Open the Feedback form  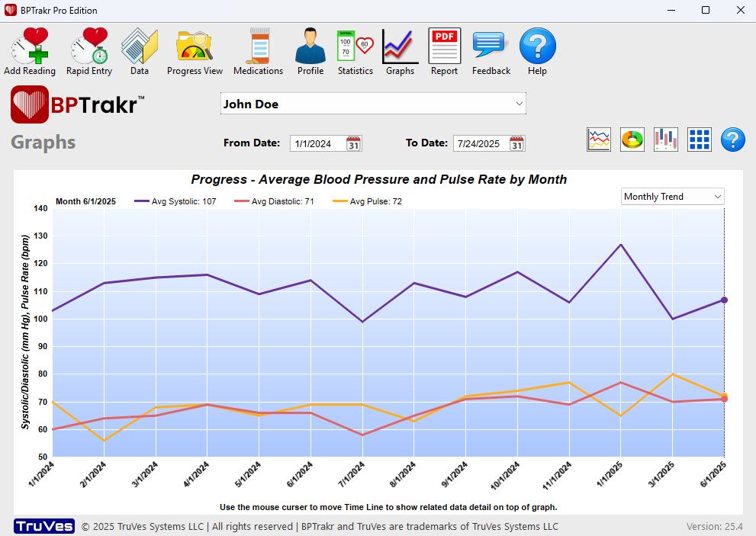coord(491,51)
